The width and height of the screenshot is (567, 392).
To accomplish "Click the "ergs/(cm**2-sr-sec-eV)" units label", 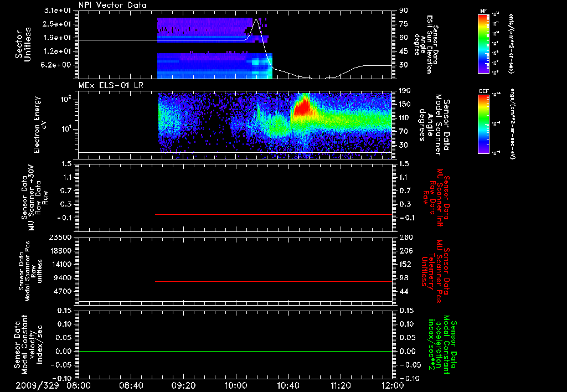I will click(512, 124).
